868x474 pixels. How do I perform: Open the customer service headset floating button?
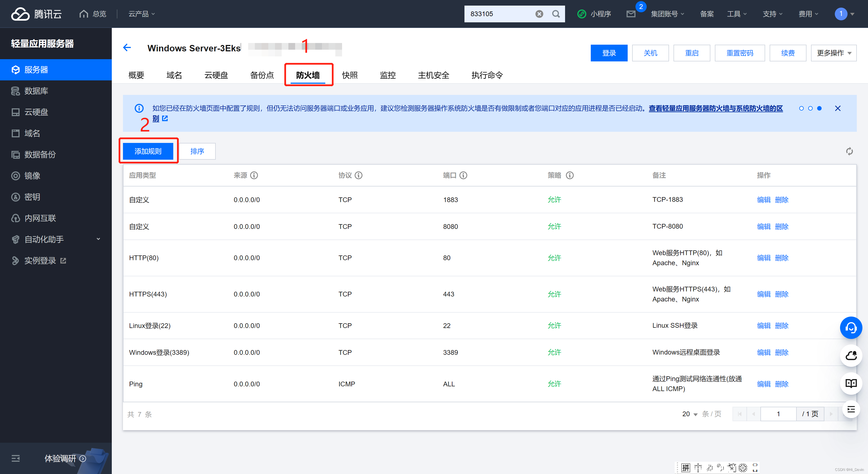pyautogui.click(x=851, y=327)
